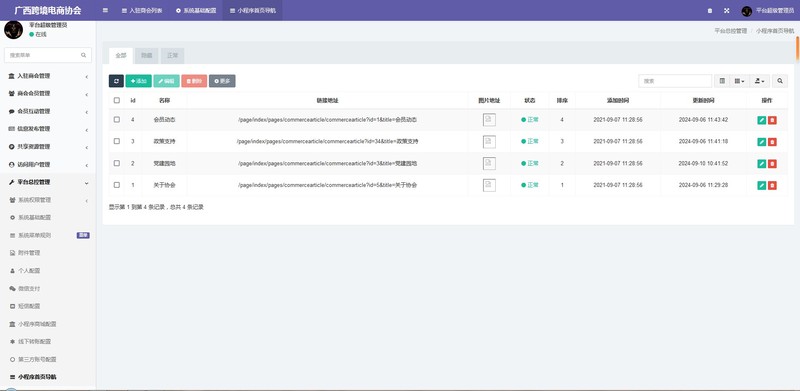Image resolution: width=800 pixels, height=391 pixels.
Task: Tick the select-all checkbox in table header
Action: 117,101
